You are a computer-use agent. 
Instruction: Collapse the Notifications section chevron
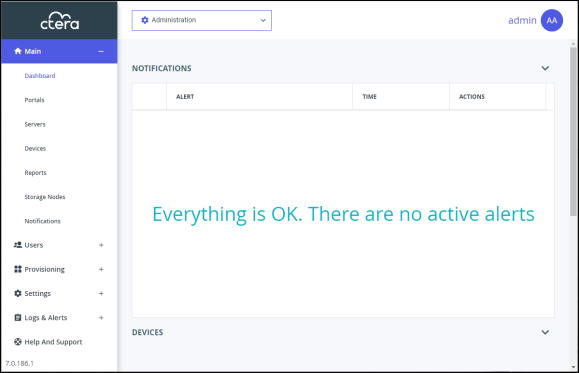coord(545,68)
